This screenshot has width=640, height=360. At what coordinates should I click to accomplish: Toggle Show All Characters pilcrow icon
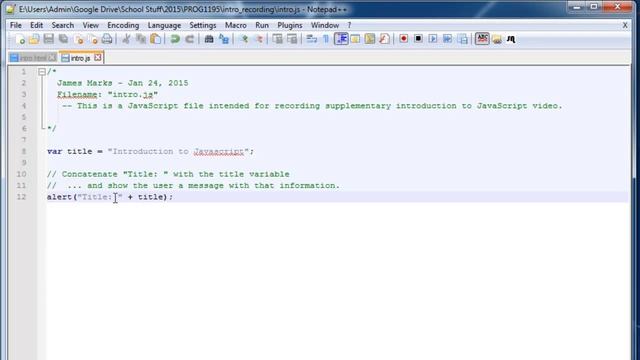(x=326, y=39)
